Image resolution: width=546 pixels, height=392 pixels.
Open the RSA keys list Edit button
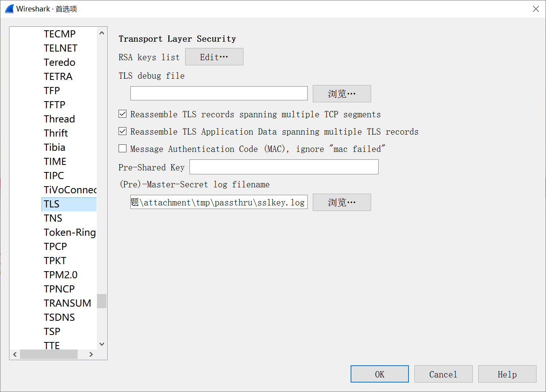tap(214, 57)
